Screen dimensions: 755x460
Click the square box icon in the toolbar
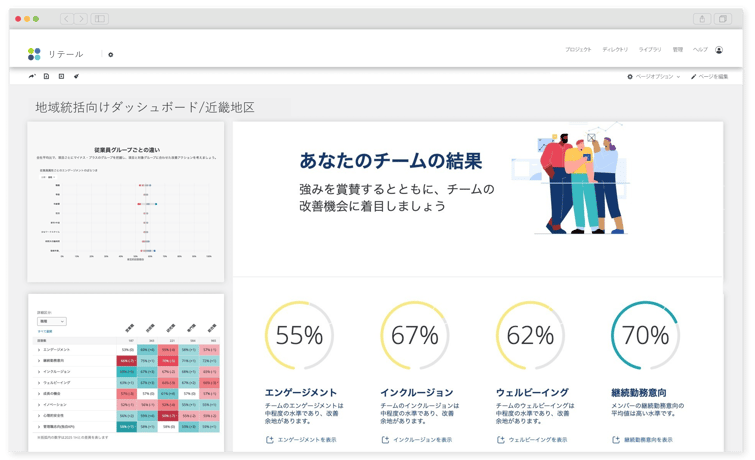(61, 76)
